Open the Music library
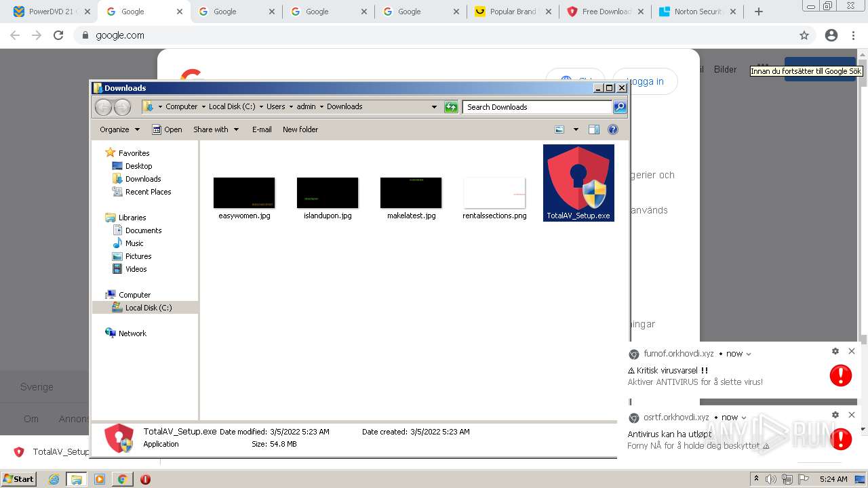868x488 pixels. coord(134,243)
